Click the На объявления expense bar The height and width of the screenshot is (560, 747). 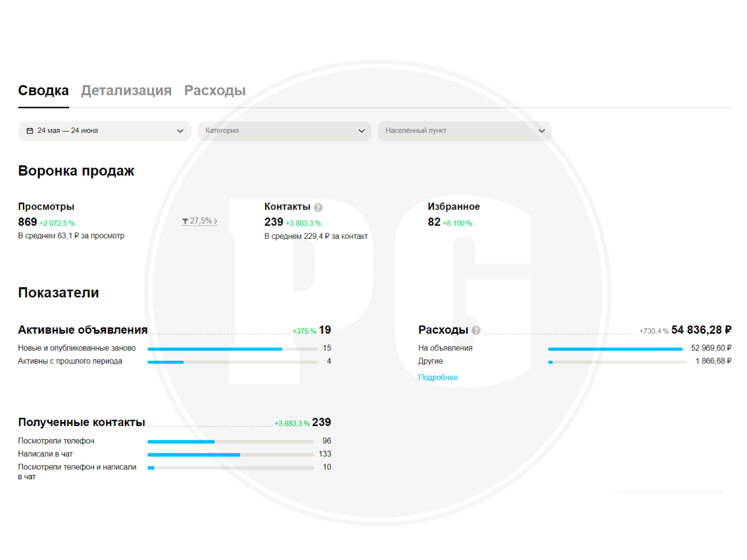(x=617, y=349)
